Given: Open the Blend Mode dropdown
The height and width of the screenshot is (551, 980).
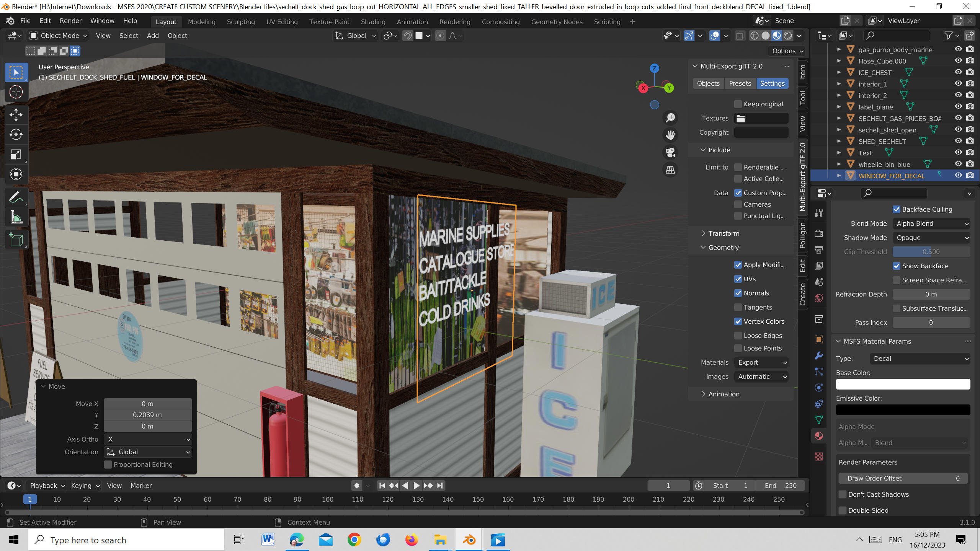Looking at the screenshot, I should click(931, 223).
